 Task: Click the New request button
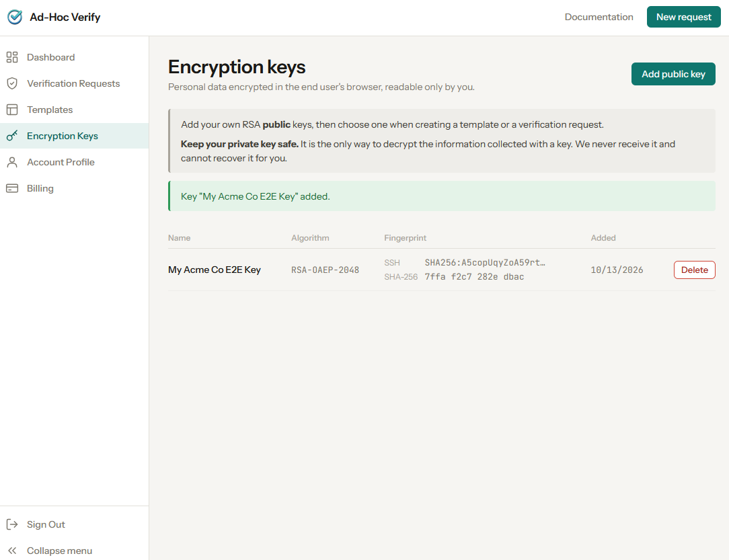[683, 17]
